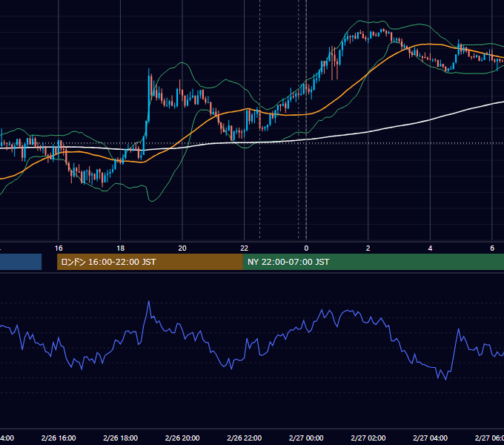504x445 pixels.
Task: Click hour label 0 on price chart axis
Action: click(306, 248)
